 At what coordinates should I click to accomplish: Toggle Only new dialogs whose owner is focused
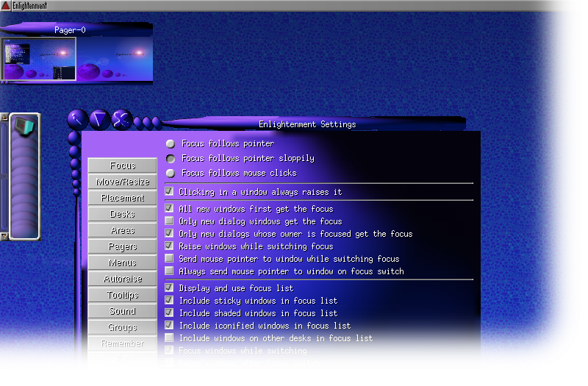coord(169,233)
